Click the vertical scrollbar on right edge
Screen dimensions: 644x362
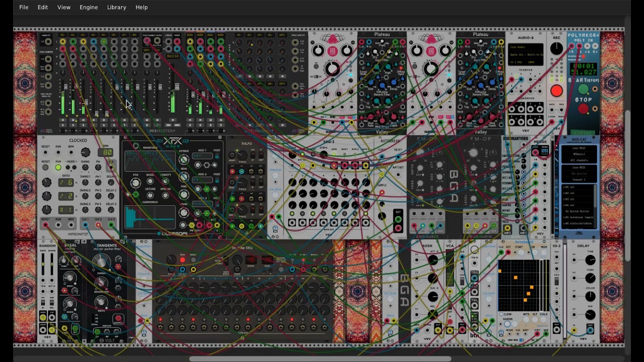[627, 185]
